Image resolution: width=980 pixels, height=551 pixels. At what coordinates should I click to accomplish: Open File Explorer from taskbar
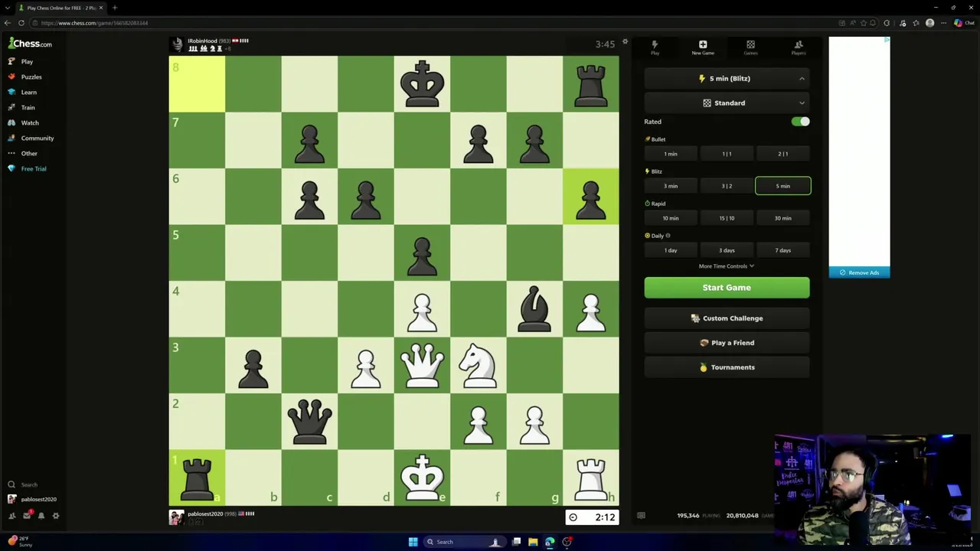pos(533,542)
